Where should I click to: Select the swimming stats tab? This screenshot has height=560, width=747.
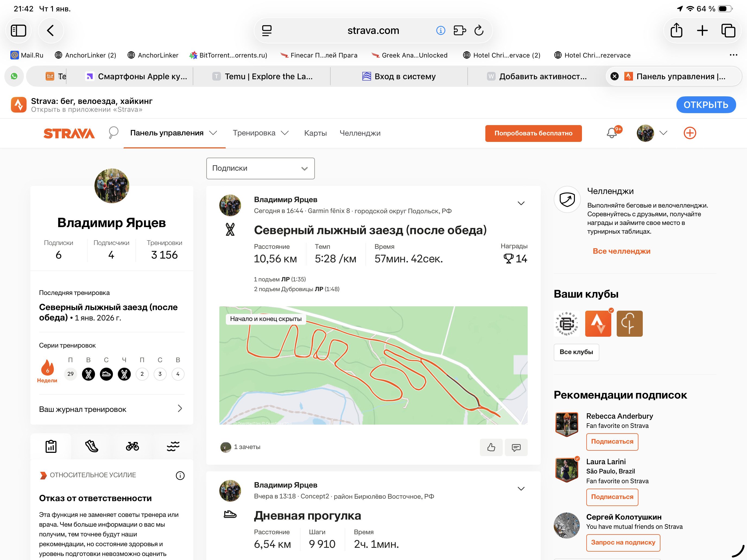(173, 446)
